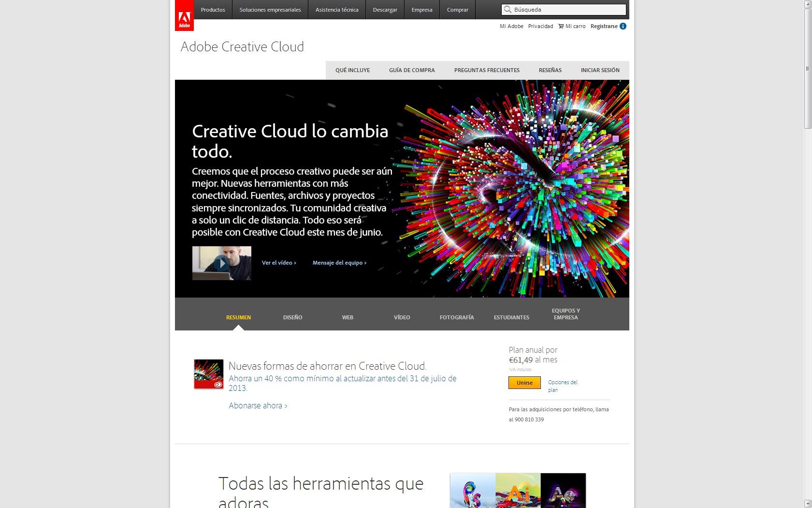This screenshot has width=812, height=508.
Task: Open Mi carro link
Action: tap(575, 26)
